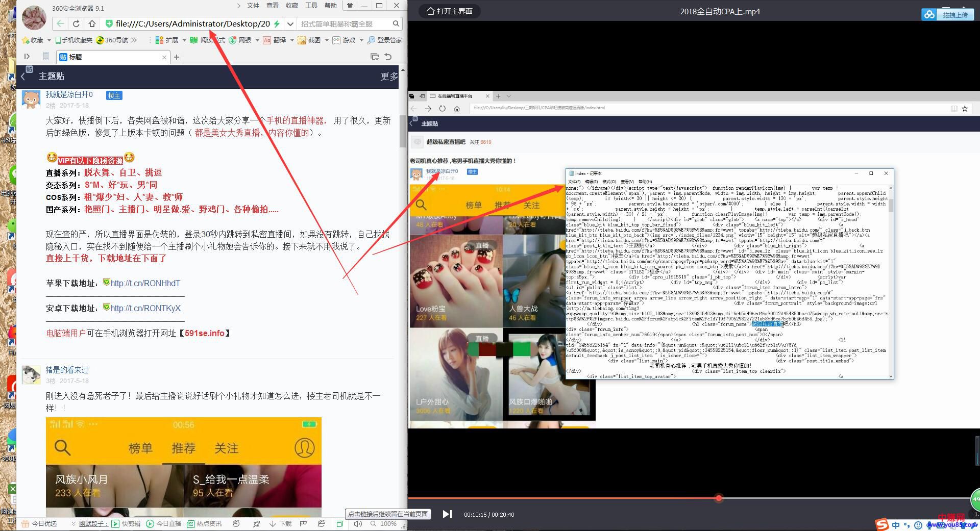Open the 工具 menu

point(311,6)
